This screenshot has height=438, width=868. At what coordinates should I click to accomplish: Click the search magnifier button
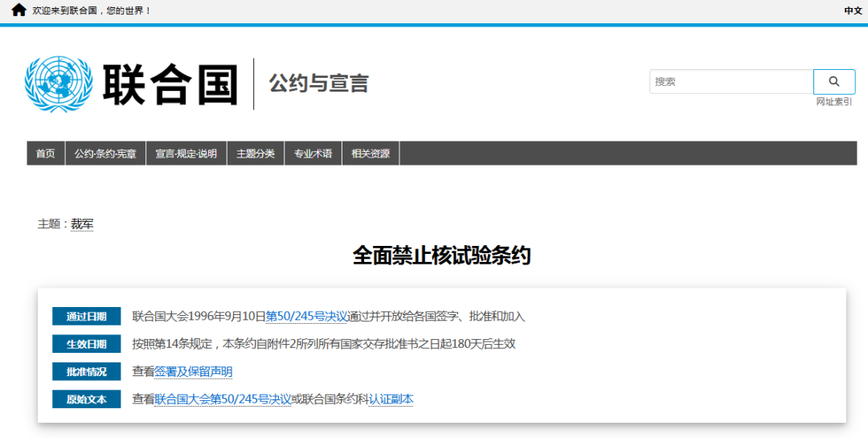point(833,82)
